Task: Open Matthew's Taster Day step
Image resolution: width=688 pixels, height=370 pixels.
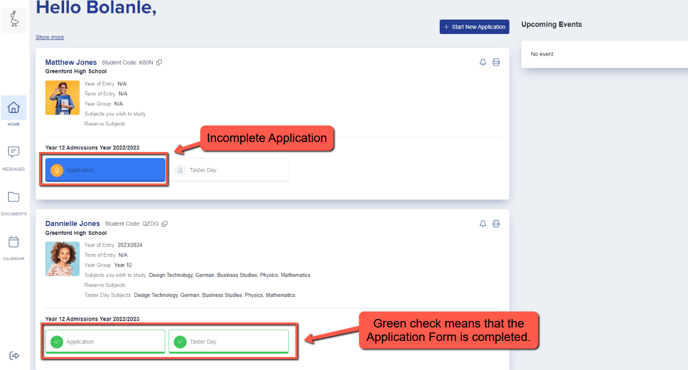Action: tap(229, 170)
